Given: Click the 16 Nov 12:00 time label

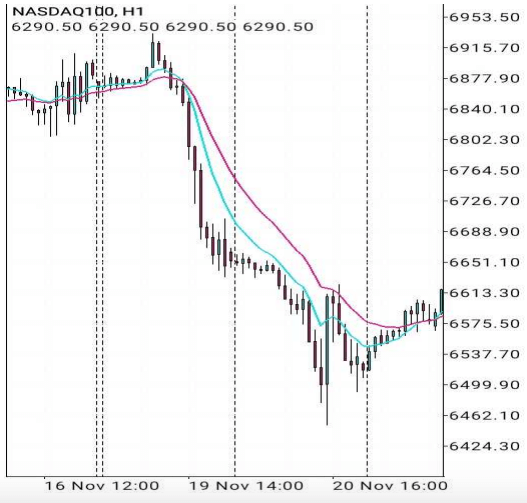Looking at the screenshot, I should 102,486.
